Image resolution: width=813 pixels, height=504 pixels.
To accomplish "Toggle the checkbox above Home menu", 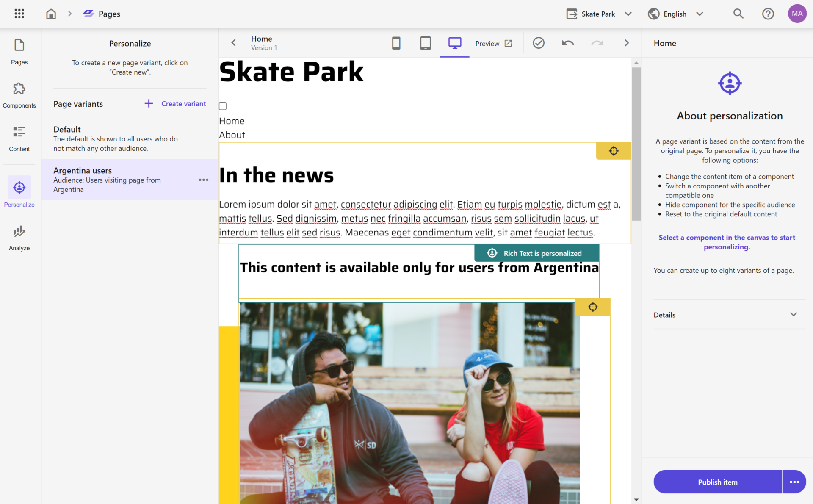I will [x=223, y=106].
